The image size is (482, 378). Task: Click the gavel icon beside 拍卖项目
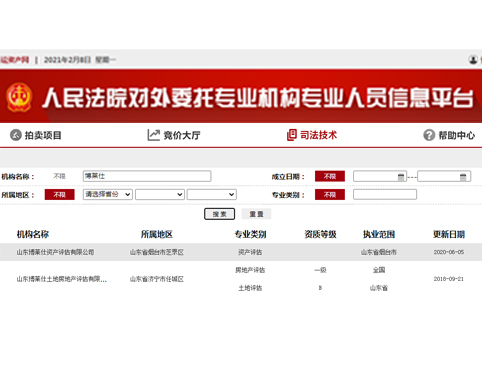point(16,135)
